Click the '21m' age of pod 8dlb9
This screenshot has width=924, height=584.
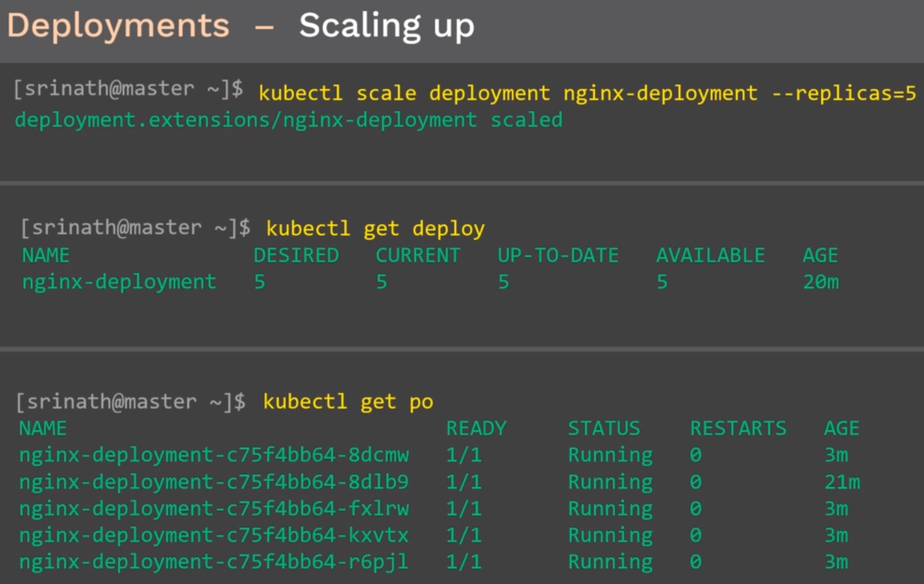842,482
